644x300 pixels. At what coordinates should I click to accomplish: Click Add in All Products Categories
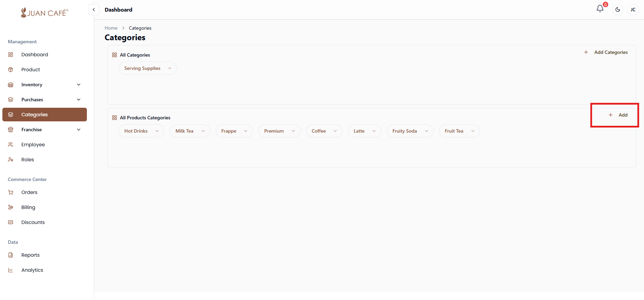pyautogui.click(x=618, y=115)
